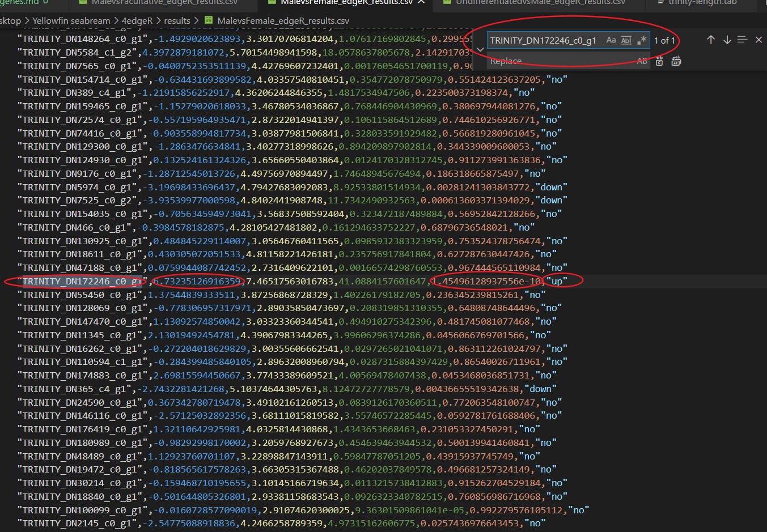The width and height of the screenshot is (767, 532).
Task: Click gene ID TRINITY_DN18611_c0_g1
Action: [x=79, y=254]
